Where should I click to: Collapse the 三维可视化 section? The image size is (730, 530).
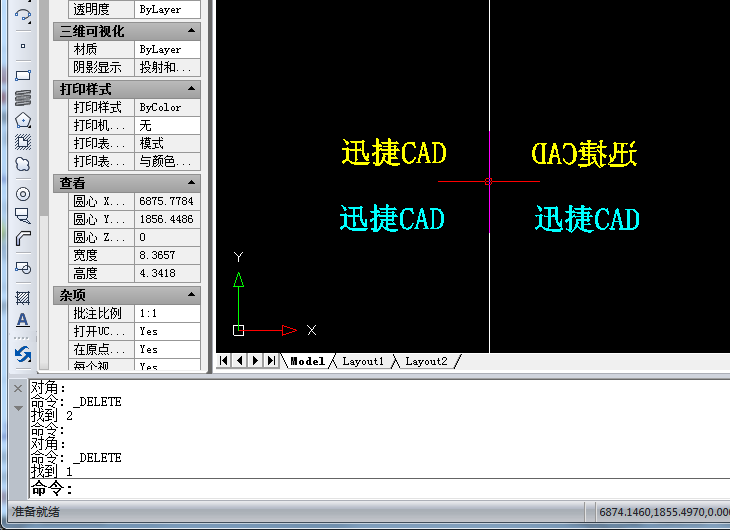click(x=191, y=31)
